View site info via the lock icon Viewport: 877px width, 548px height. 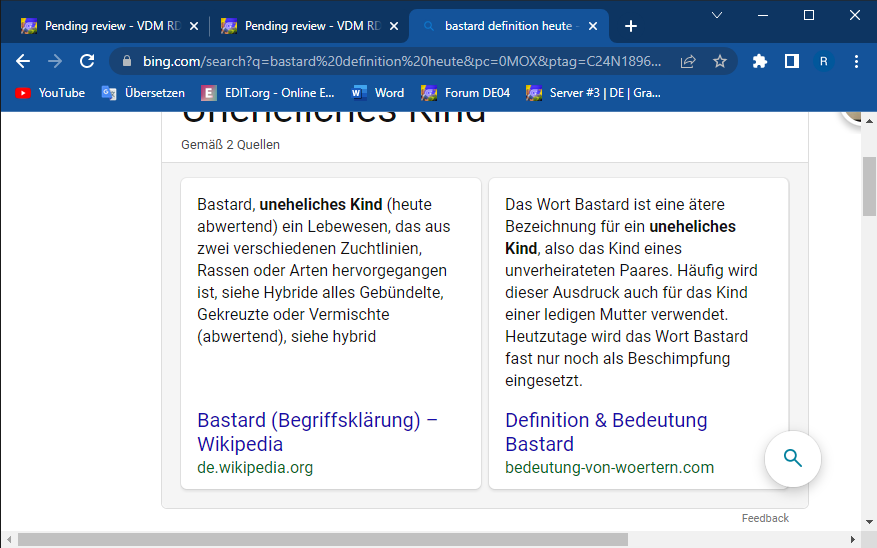point(127,61)
